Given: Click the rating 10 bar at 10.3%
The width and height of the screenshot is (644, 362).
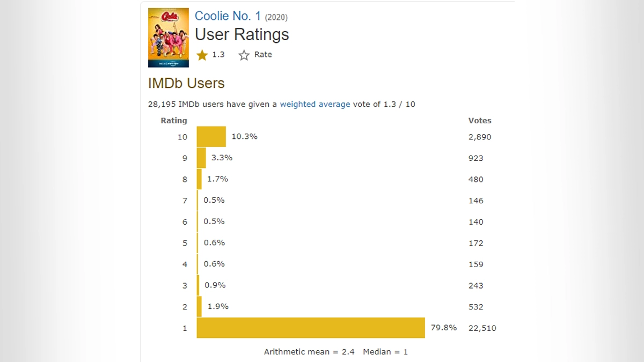Looking at the screenshot, I should coord(211,137).
